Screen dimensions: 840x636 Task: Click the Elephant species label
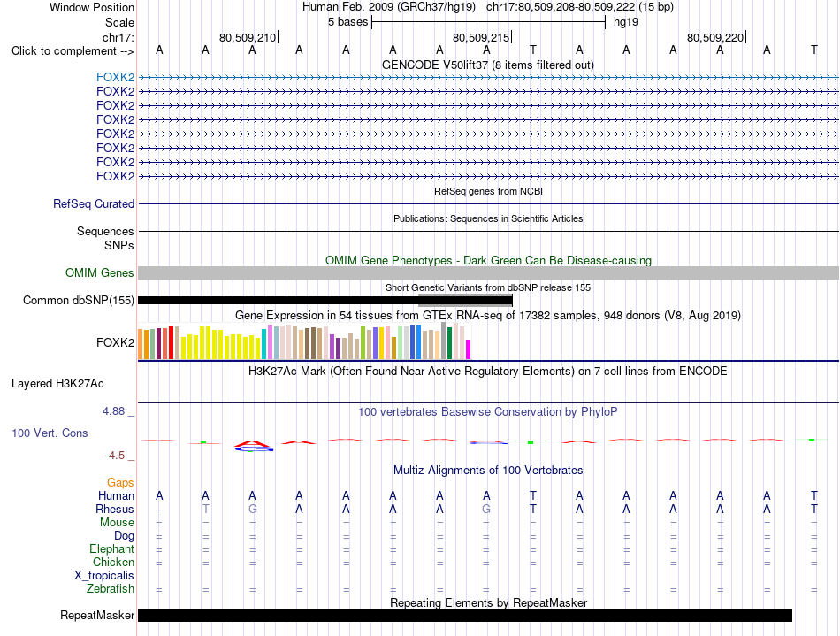112,548
